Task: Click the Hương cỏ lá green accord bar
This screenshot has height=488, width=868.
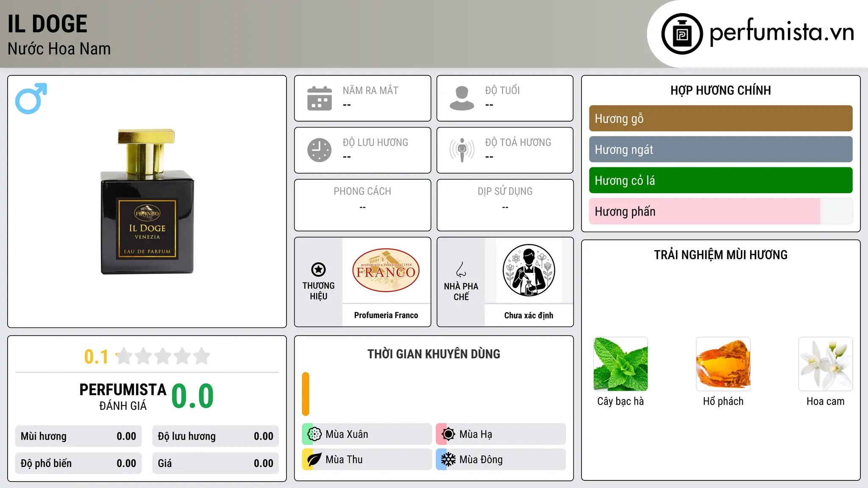Action: point(721,180)
